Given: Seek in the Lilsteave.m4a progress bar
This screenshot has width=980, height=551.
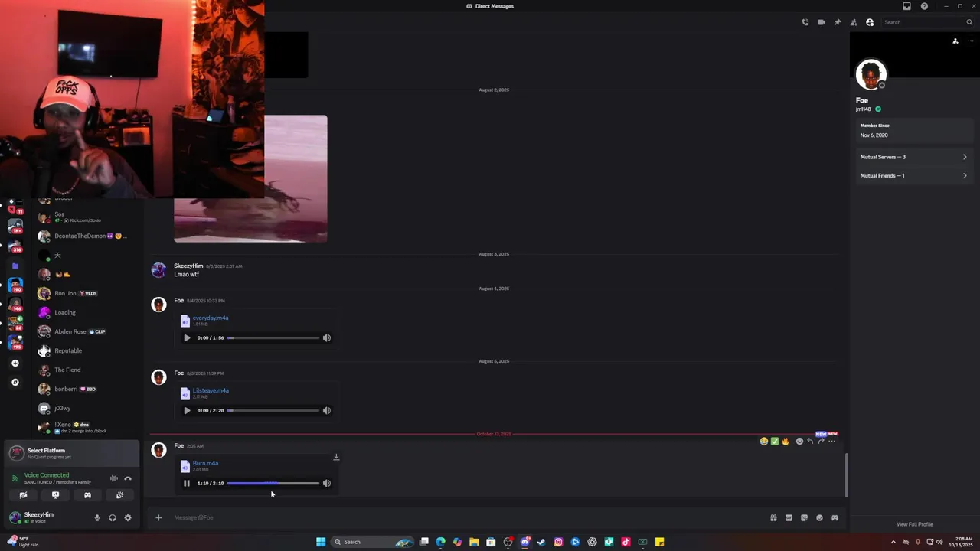Looking at the screenshot, I should point(273,411).
